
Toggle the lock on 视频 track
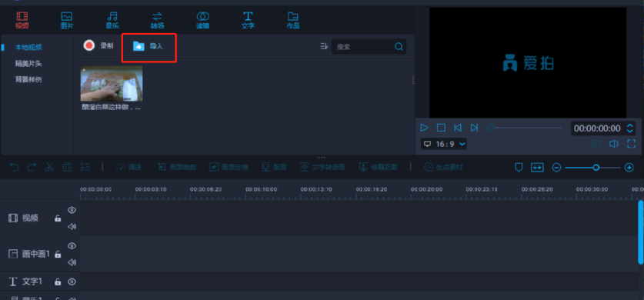[x=58, y=218]
